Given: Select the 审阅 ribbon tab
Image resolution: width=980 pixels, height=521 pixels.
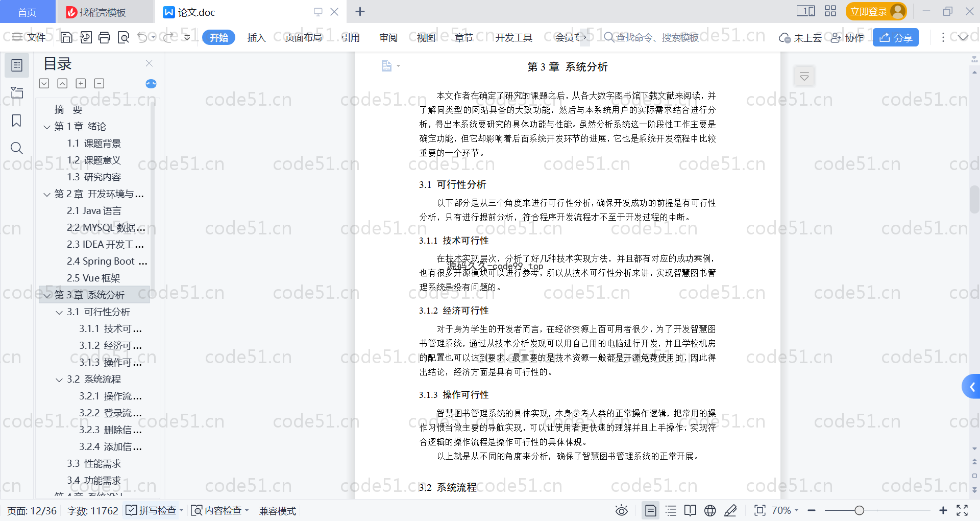Looking at the screenshot, I should click(388, 37).
